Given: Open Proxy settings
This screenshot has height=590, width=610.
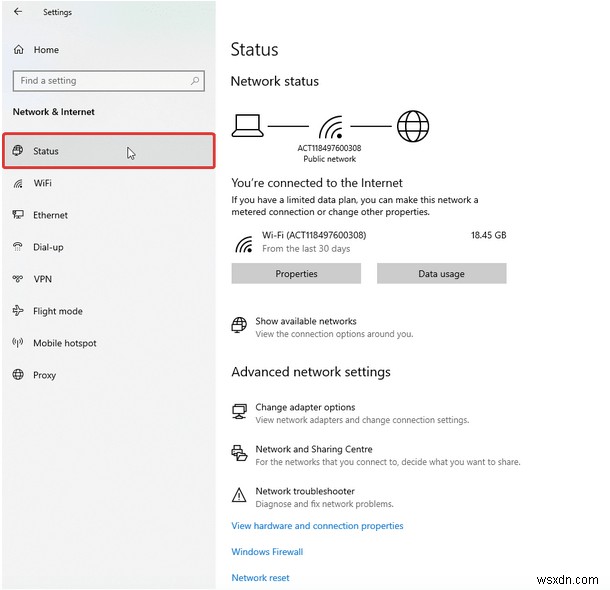Looking at the screenshot, I should point(44,375).
